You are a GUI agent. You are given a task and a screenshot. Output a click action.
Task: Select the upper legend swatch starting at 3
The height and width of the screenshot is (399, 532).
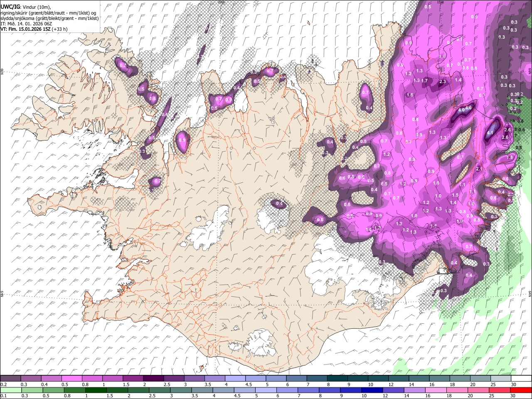pyautogui.click(x=194, y=379)
